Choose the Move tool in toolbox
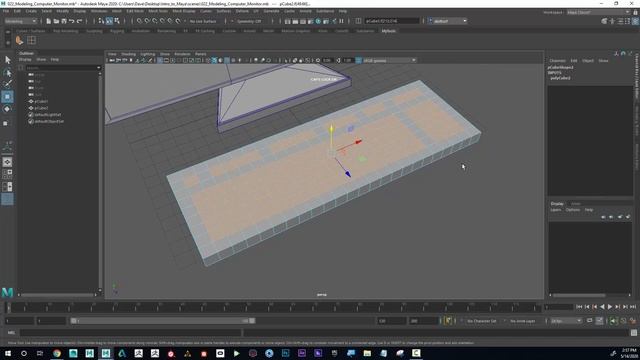The width and height of the screenshot is (640, 360). [x=7, y=97]
